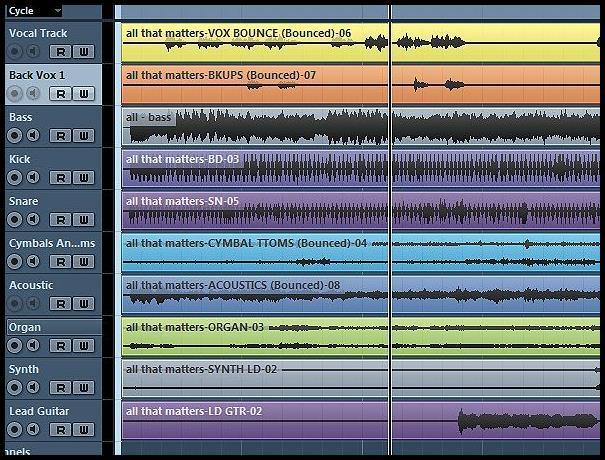Select the Lead Guitar track name
This screenshot has height=460, width=605.
coord(39,411)
